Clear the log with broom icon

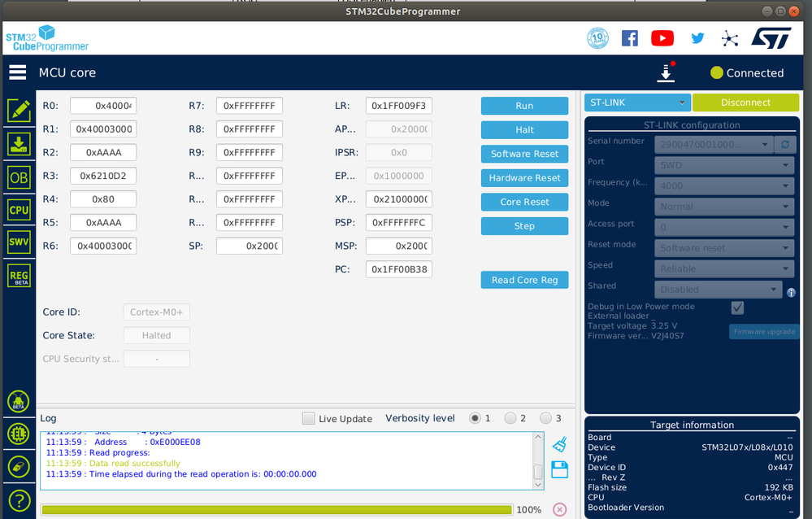[x=560, y=444]
